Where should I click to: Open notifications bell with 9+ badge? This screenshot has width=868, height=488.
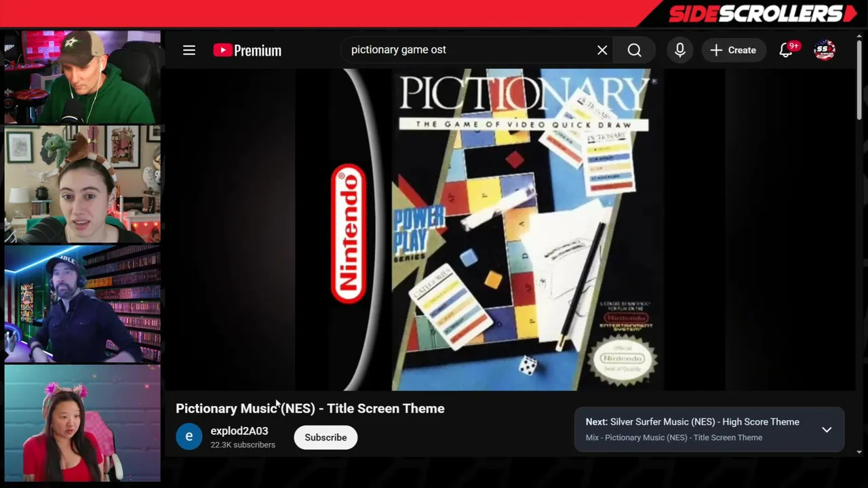coord(787,50)
